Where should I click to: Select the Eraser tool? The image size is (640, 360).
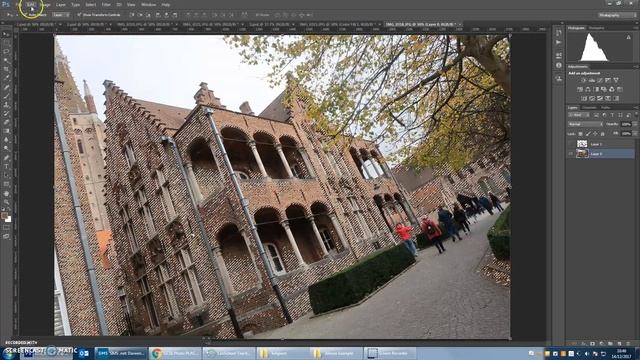[6, 122]
